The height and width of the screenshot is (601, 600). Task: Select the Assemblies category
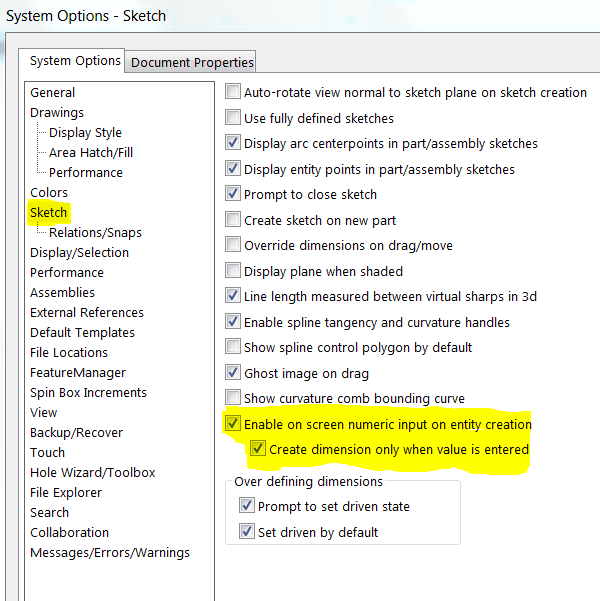click(x=62, y=292)
